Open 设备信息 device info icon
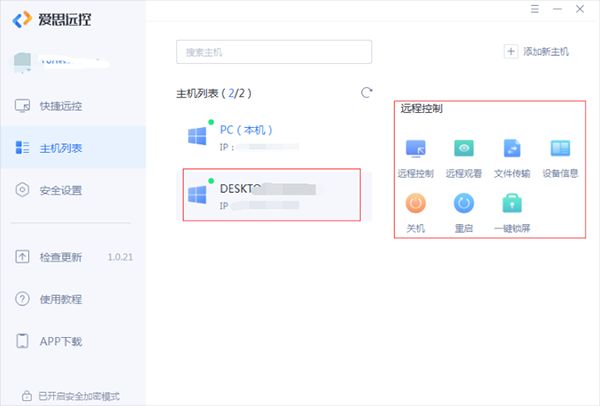The image size is (600, 406). click(560, 150)
